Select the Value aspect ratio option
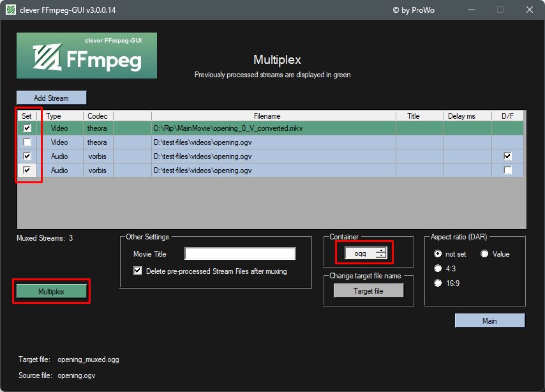Viewport: 545px width, 392px height. 484,253
